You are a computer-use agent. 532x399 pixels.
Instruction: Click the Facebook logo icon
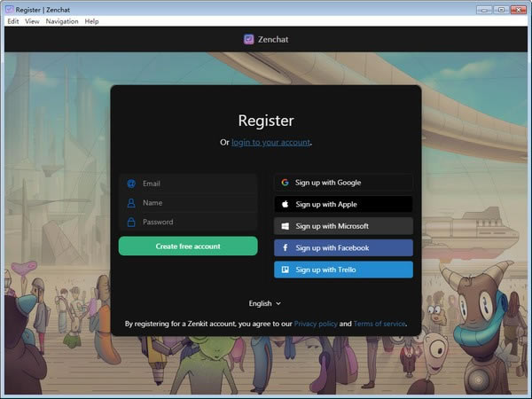pos(286,247)
